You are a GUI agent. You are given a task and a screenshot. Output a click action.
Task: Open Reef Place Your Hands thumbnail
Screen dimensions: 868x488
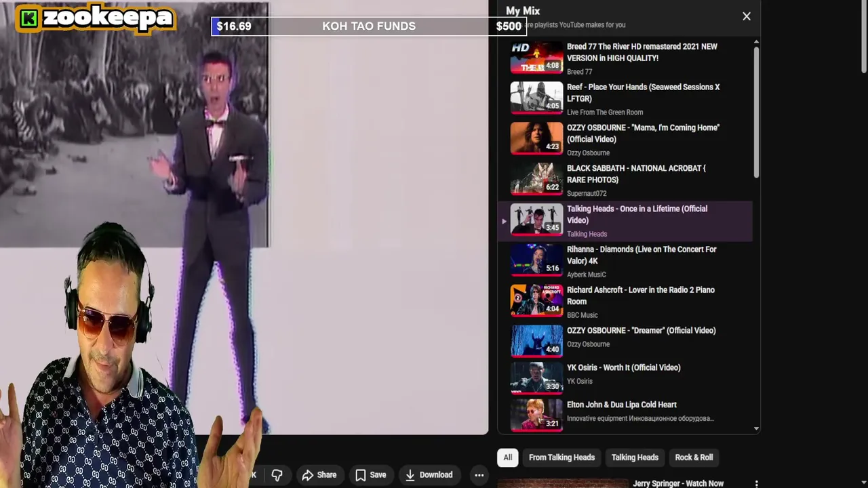click(x=536, y=98)
